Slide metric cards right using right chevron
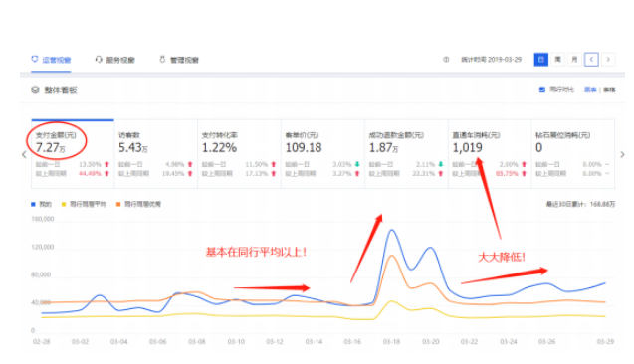The height and width of the screenshot is (364, 634). click(622, 154)
